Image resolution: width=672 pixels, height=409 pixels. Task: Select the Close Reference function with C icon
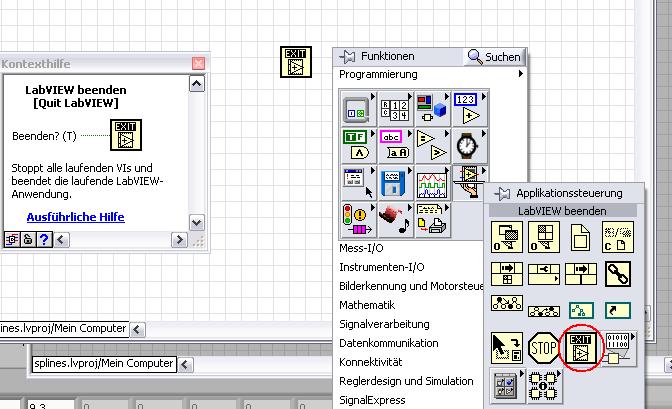coord(618,237)
